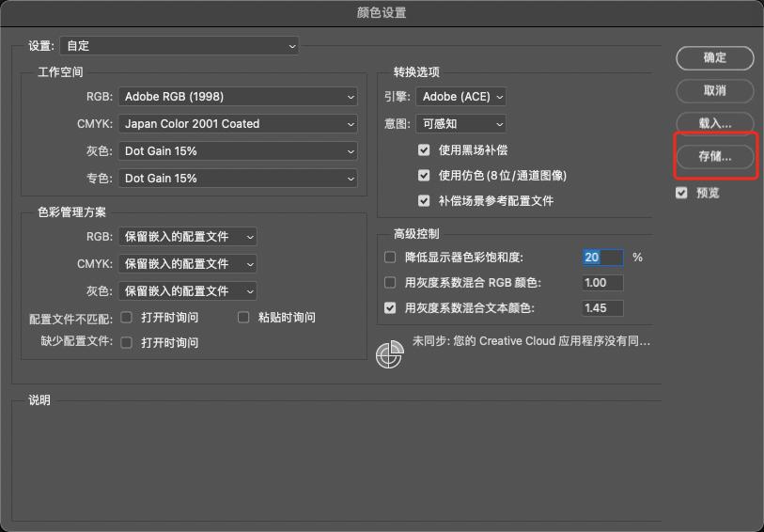Viewport: 764px width, 532px height.
Task: Check 打开时询问 for 配置文件不匹配
Action: 126,318
